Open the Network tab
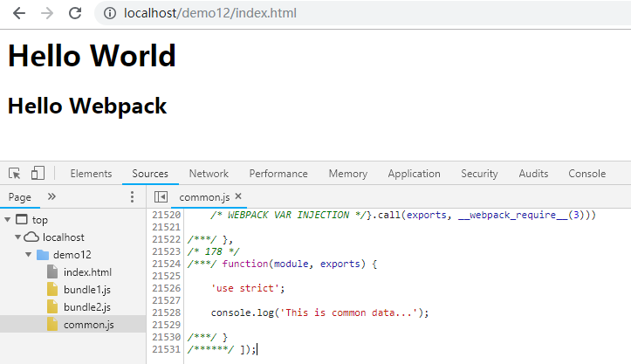 coord(209,174)
